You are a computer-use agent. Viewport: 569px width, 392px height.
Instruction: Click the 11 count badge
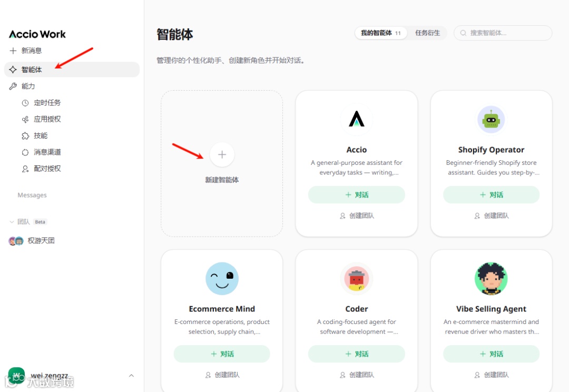coord(398,33)
